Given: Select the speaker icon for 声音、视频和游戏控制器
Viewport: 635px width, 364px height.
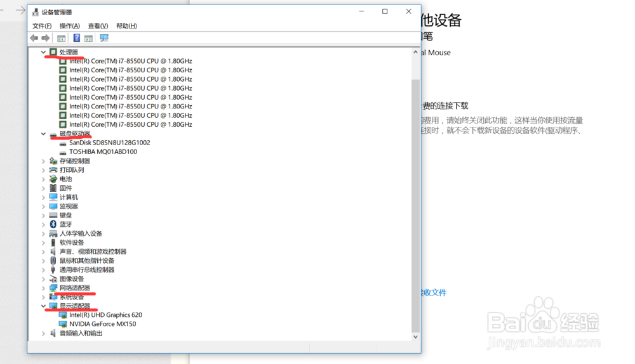Looking at the screenshot, I should click(53, 252).
